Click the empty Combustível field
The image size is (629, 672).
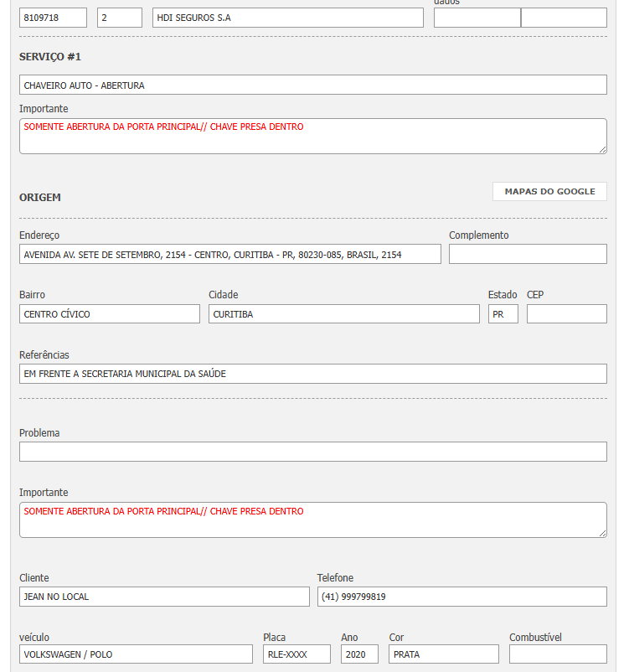[x=557, y=654]
